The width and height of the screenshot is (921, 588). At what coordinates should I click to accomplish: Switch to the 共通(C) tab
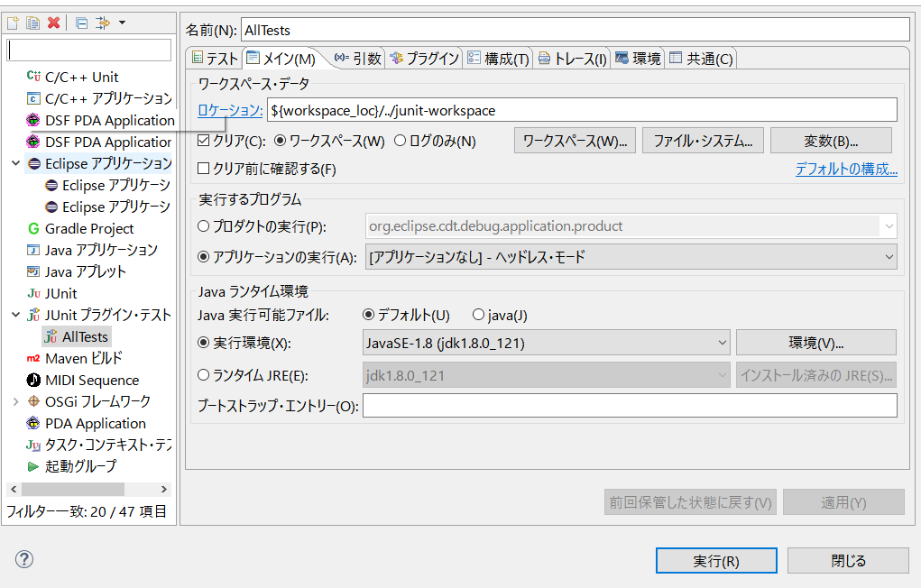coord(701,59)
